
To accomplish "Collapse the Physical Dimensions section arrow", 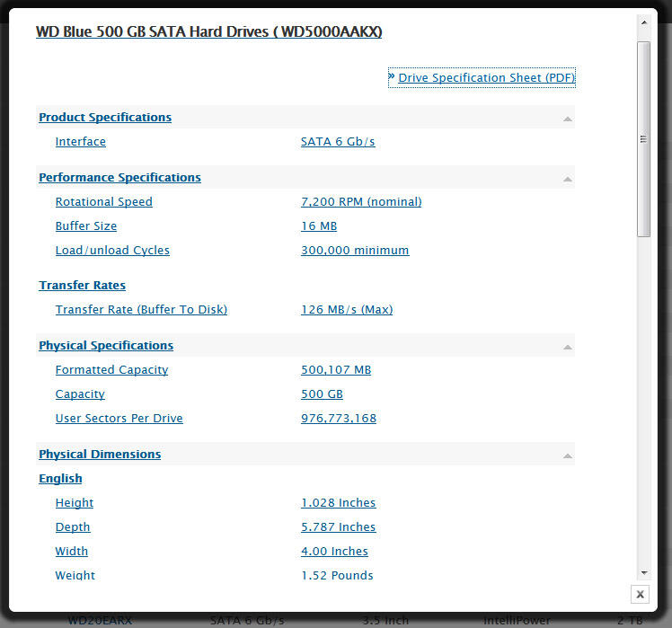I will [x=568, y=456].
